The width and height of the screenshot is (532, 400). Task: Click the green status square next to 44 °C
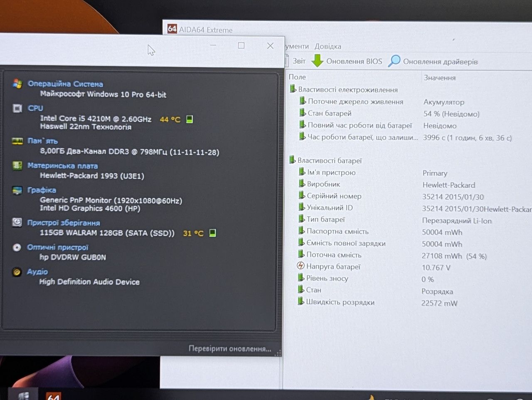pos(190,119)
